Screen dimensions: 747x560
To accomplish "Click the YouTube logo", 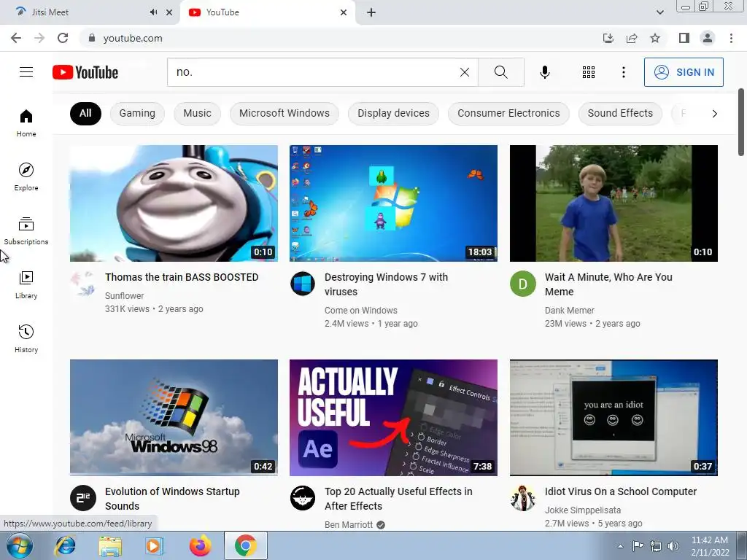I will tap(85, 72).
